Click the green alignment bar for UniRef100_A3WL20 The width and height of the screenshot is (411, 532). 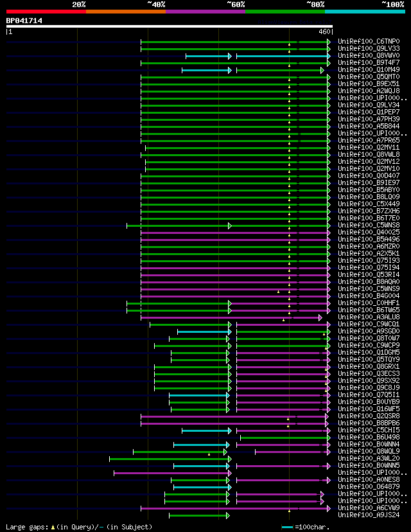(x=170, y=459)
